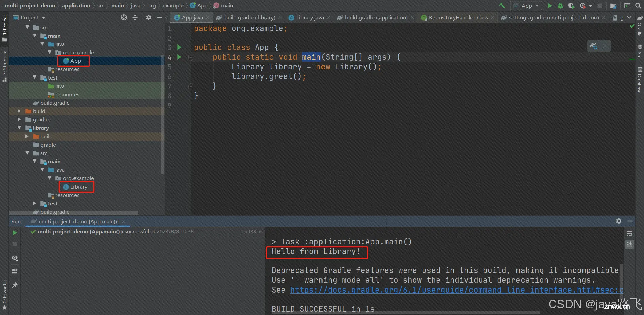Minimize the Run tool window

(x=630, y=221)
